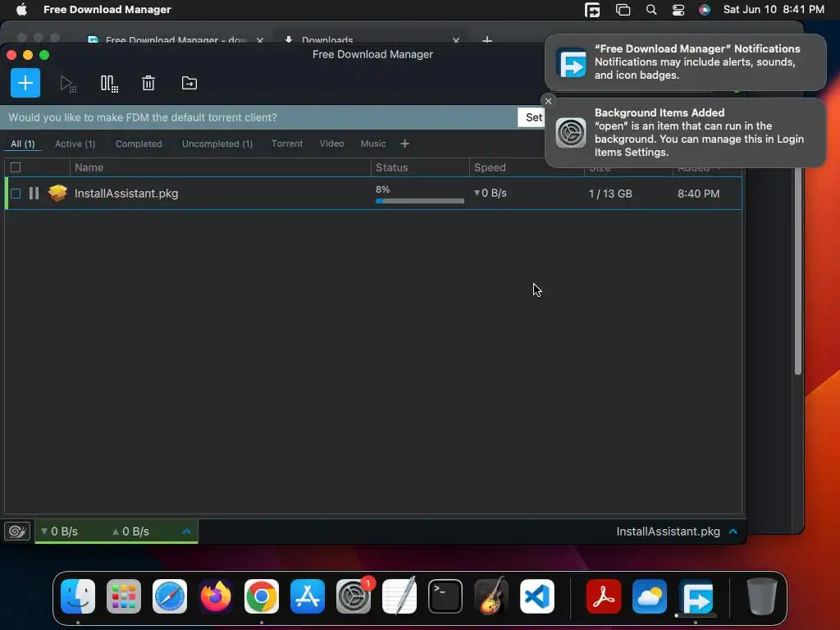
Task: Click InstallAssistant.pkg label in bottom status bar
Action: click(x=668, y=532)
